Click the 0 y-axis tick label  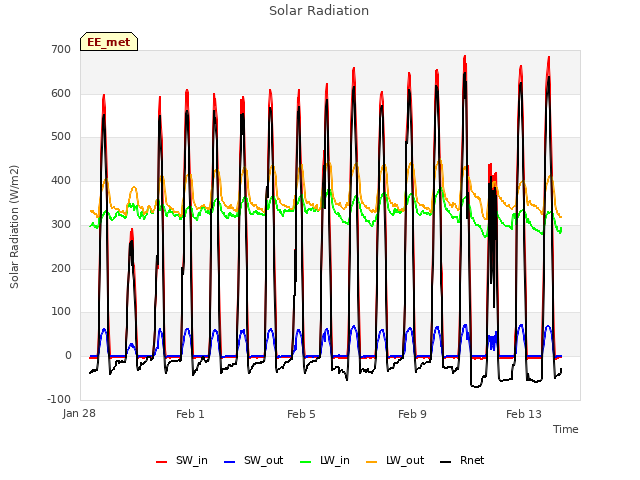pos(68,356)
